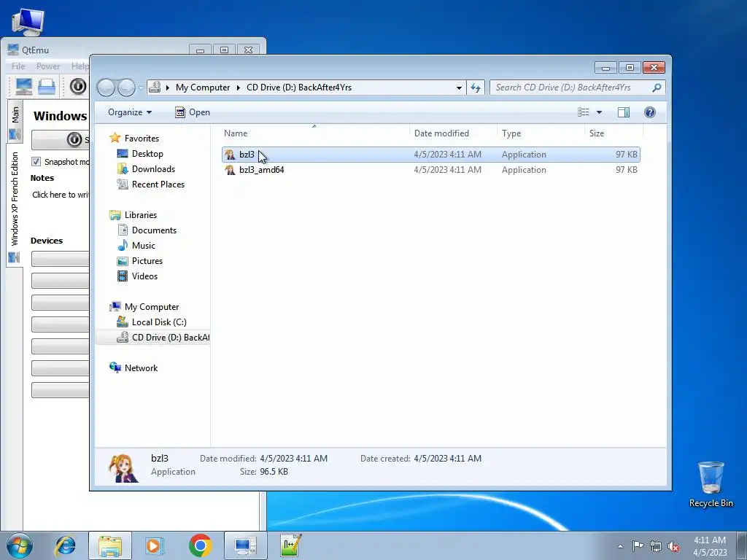Open Windows Explorer taskbar icon
747x560 pixels.
(x=110, y=545)
